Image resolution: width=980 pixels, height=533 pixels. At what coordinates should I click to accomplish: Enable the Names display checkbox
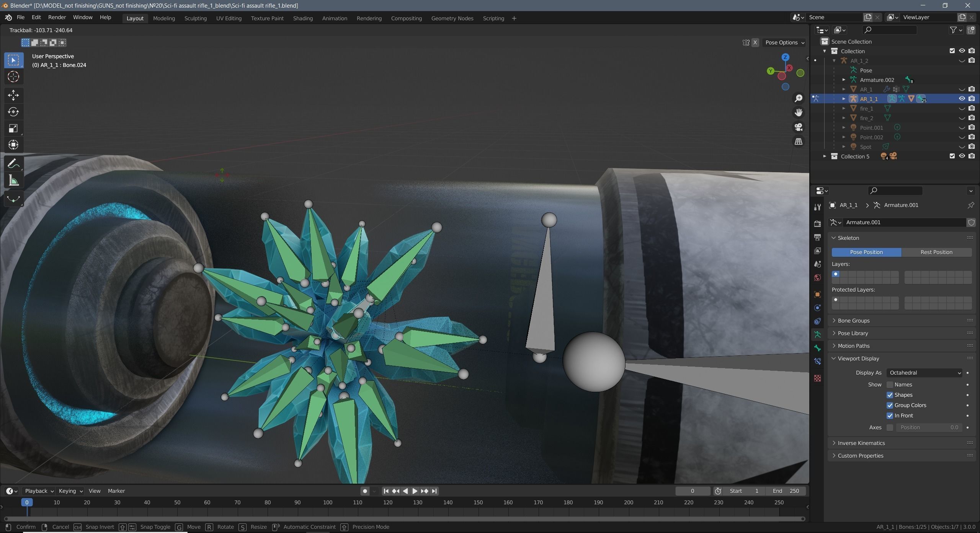click(890, 385)
